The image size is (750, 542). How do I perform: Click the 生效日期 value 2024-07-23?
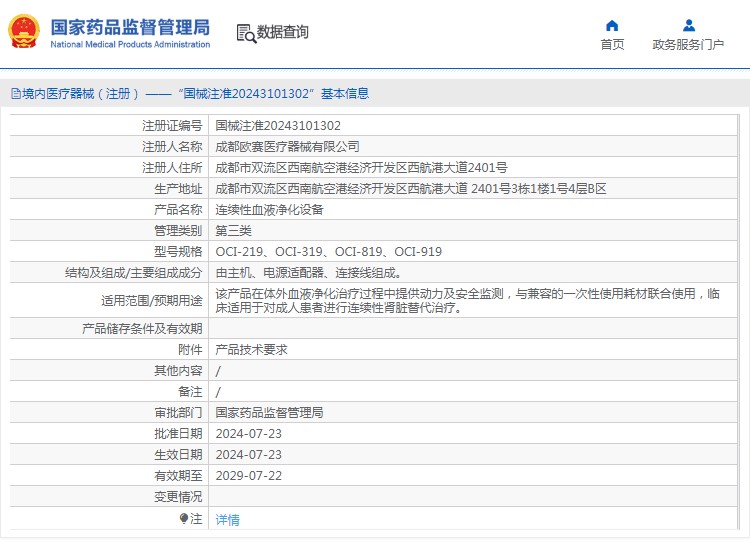coord(249,455)
